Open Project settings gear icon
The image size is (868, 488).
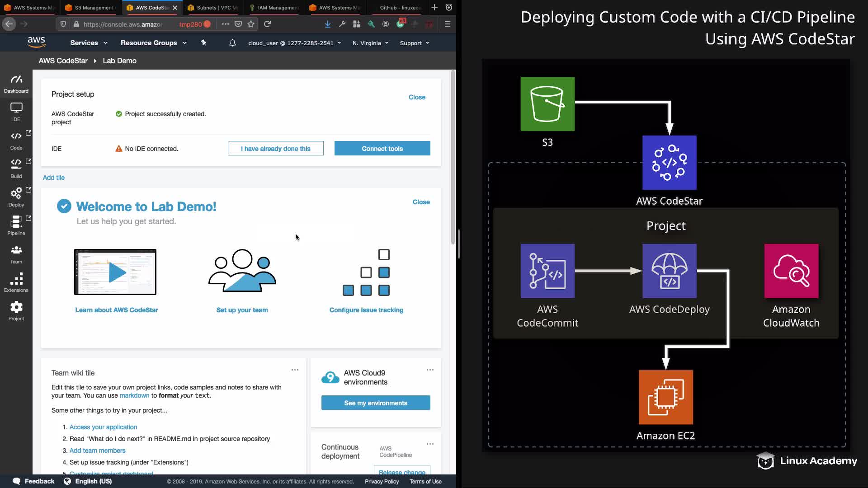pos(16,311)
